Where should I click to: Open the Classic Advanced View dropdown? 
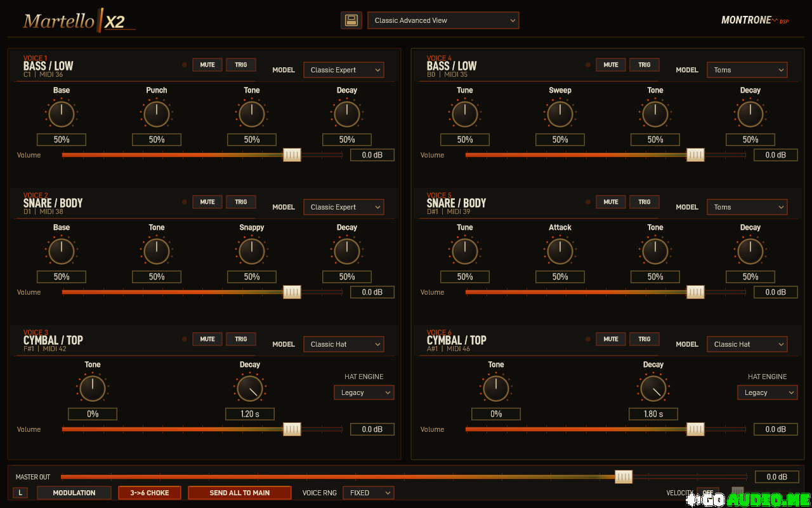click(x=443, y=20)
